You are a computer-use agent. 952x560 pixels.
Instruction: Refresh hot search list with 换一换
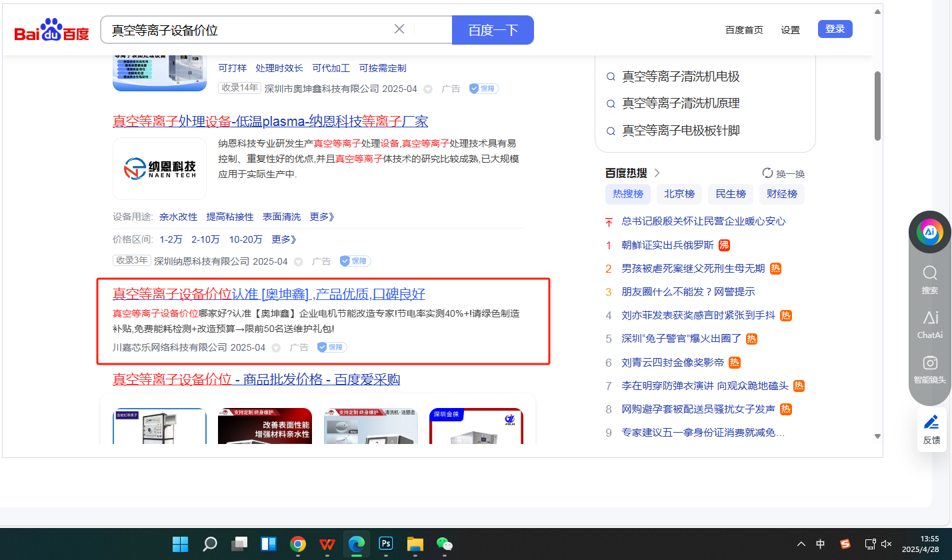point(783,173)
